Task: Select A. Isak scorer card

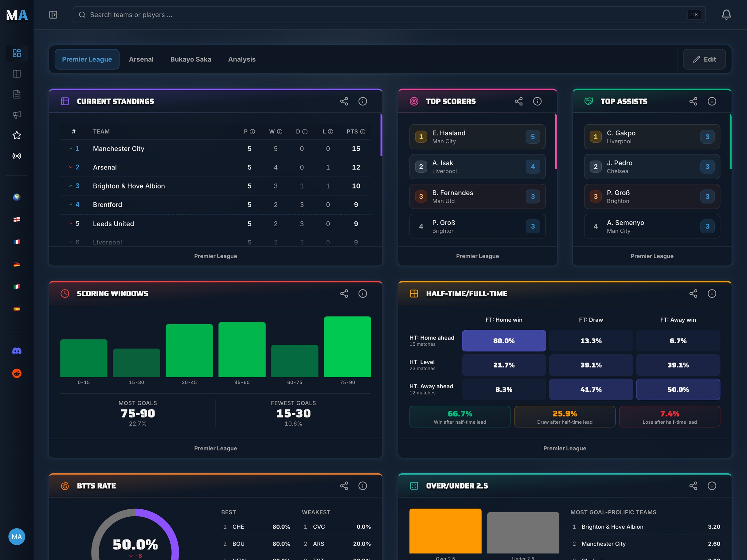Action: coord(477,167)
